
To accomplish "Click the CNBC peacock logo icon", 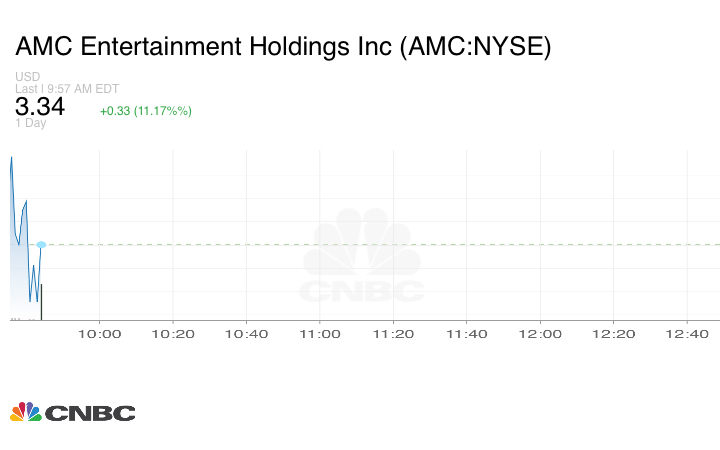I will pos(25,412).
